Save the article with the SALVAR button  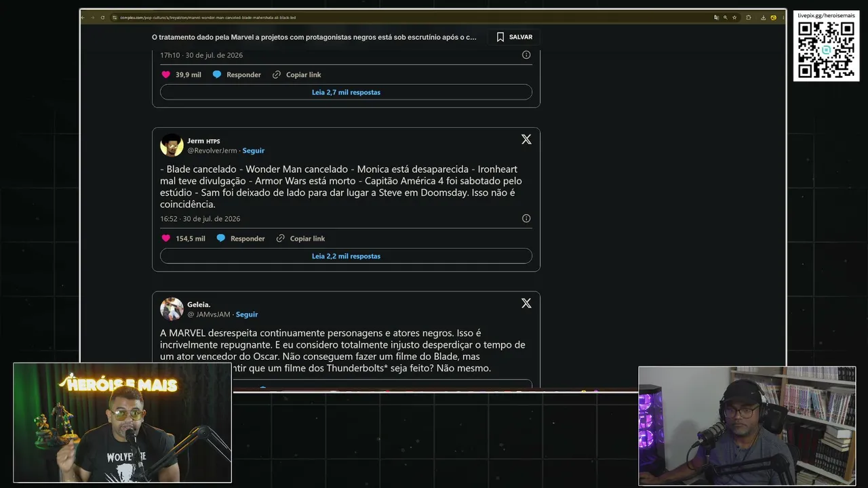515,37
